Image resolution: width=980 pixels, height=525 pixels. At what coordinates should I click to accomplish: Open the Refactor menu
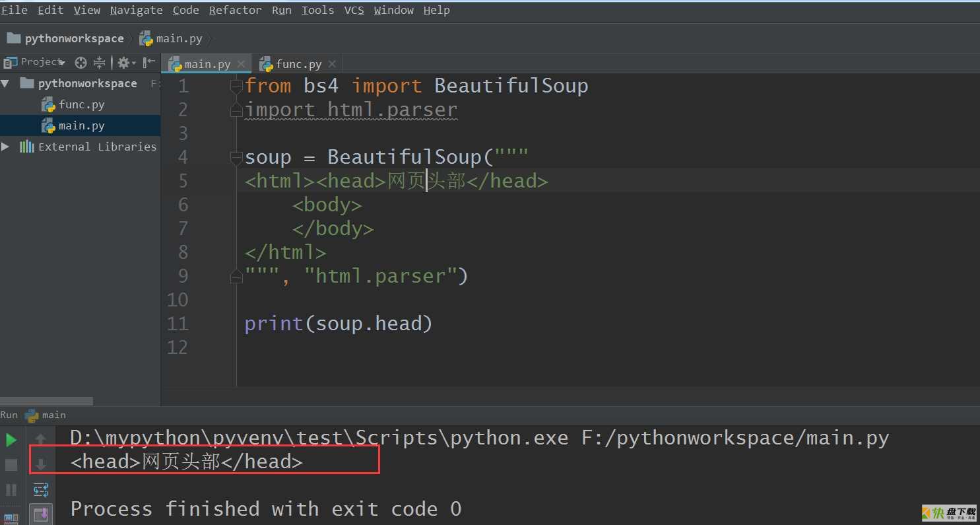pos(235,10)
